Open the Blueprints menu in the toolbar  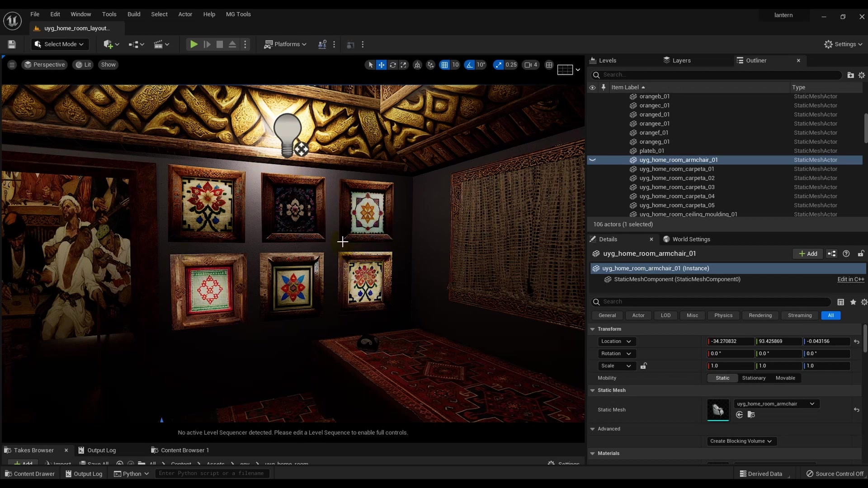136,44
